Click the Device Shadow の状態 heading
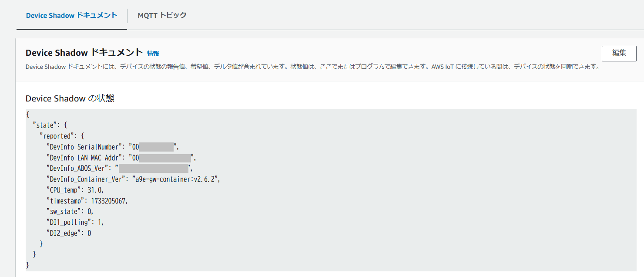The height and width of the screenshot is (277, 644). [x=70, y=98]
